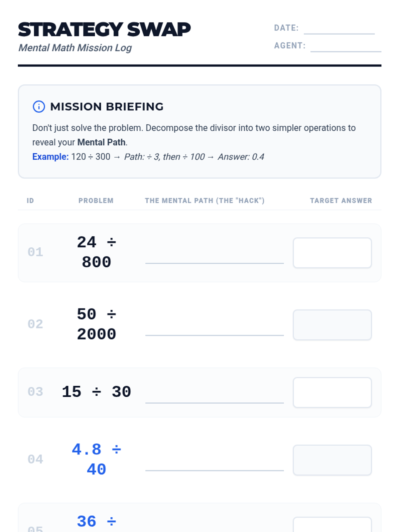
Task: Click mental path line for 15 ÷ 30
Action: tap(214, 403)
